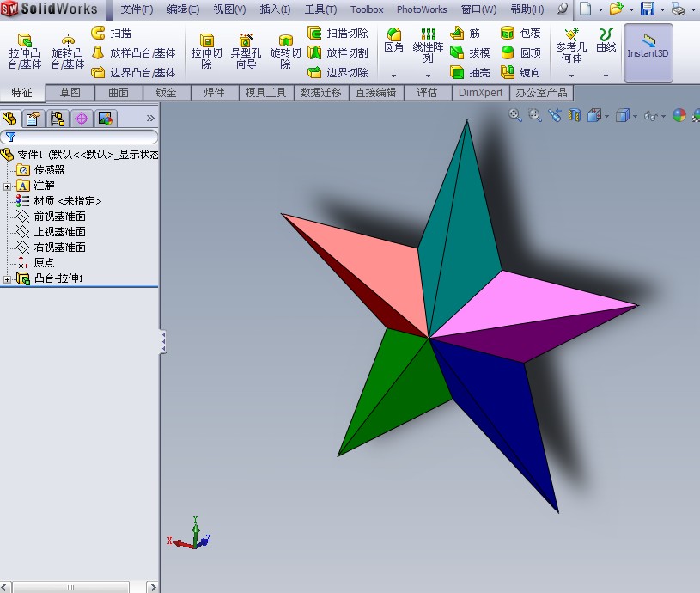
Task: Expand the Curves (曲线) dropdown arrow
Action: 606,76
